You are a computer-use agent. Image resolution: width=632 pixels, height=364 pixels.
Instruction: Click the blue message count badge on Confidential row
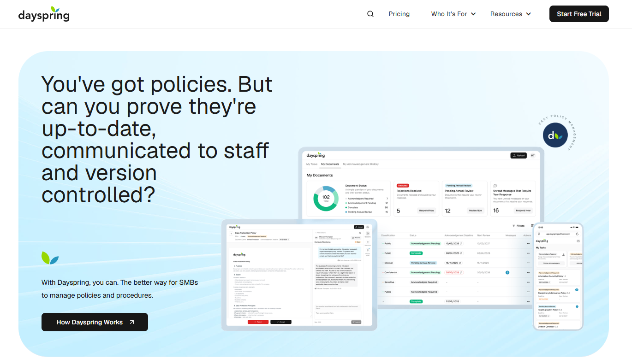coord(507,272)
